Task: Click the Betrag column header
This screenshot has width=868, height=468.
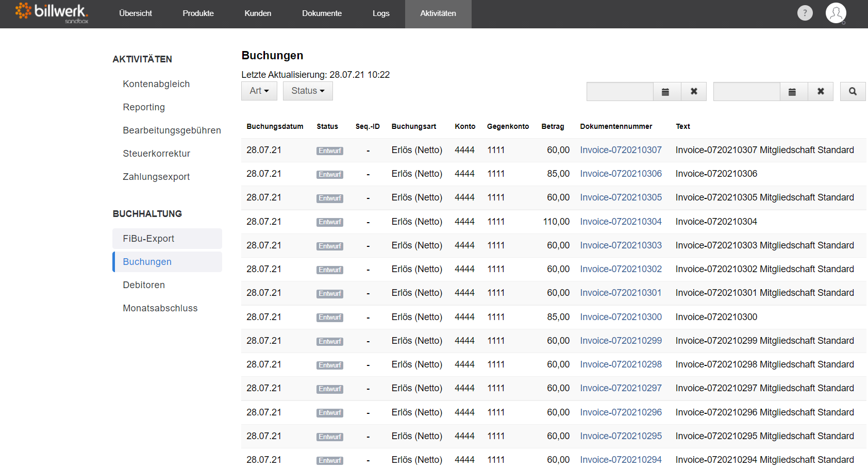Action: pyautogui.click(x=553, y=126)
